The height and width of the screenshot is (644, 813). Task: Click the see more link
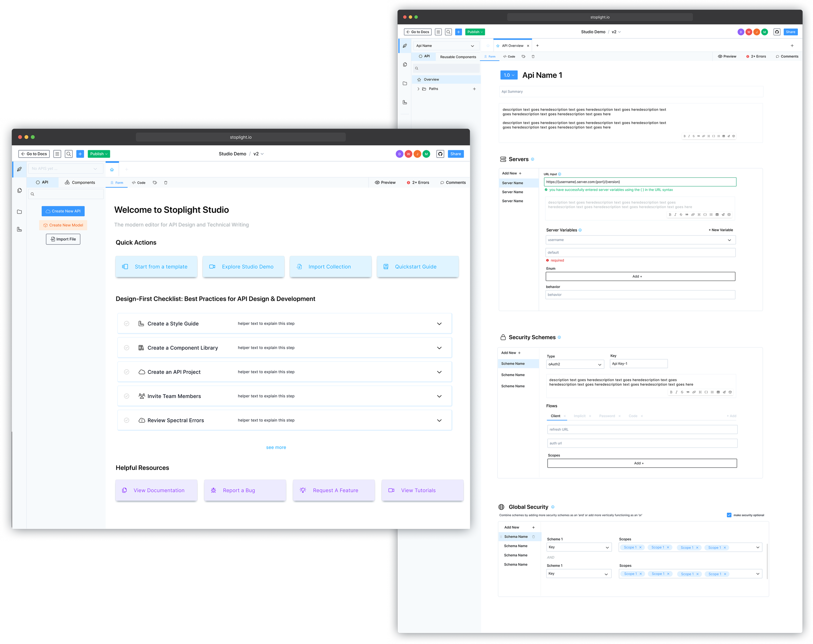pos(276,448)
